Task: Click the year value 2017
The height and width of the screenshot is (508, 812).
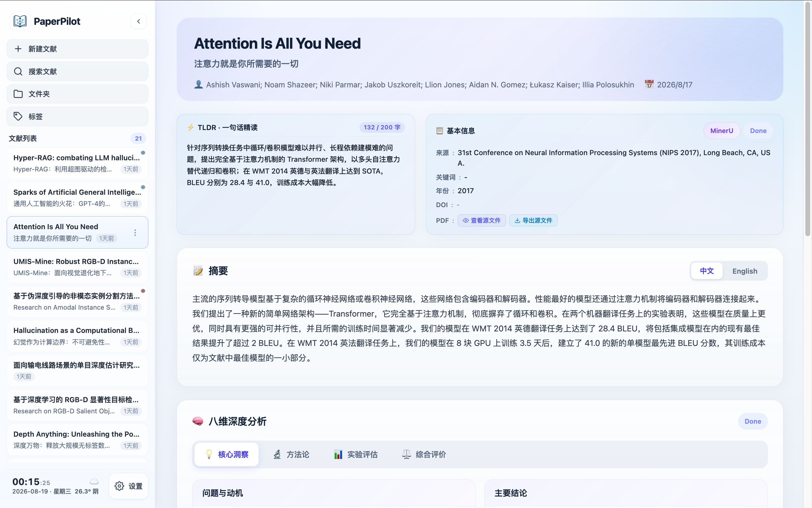Action: tap(466, 191)
